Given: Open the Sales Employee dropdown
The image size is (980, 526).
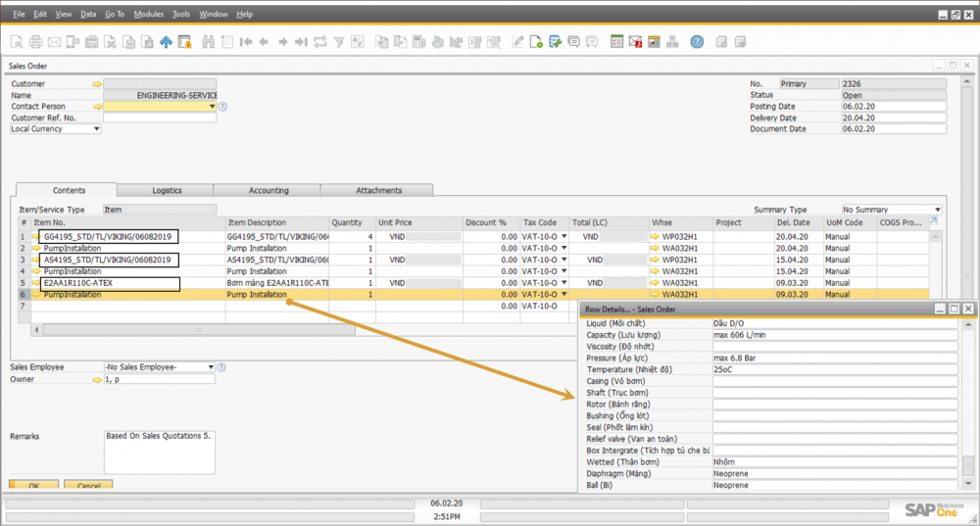Looking at the screenshot, I should tap(211, 367).
